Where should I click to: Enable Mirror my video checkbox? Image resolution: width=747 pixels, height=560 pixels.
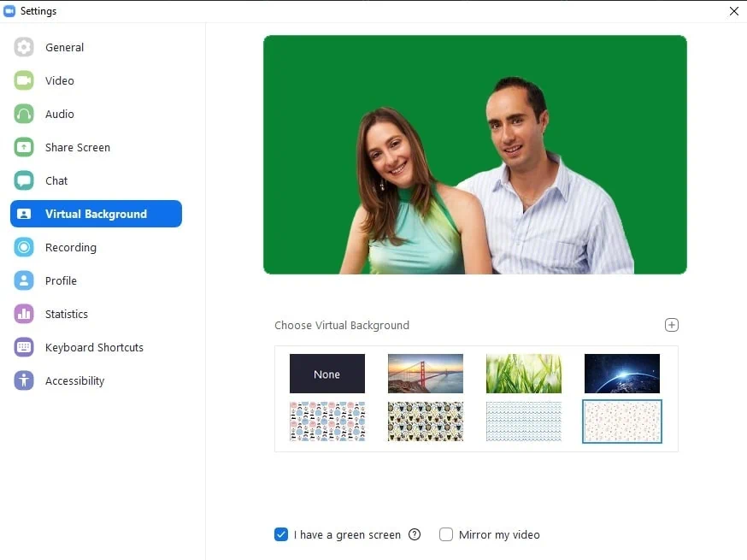tap(446, 535)
